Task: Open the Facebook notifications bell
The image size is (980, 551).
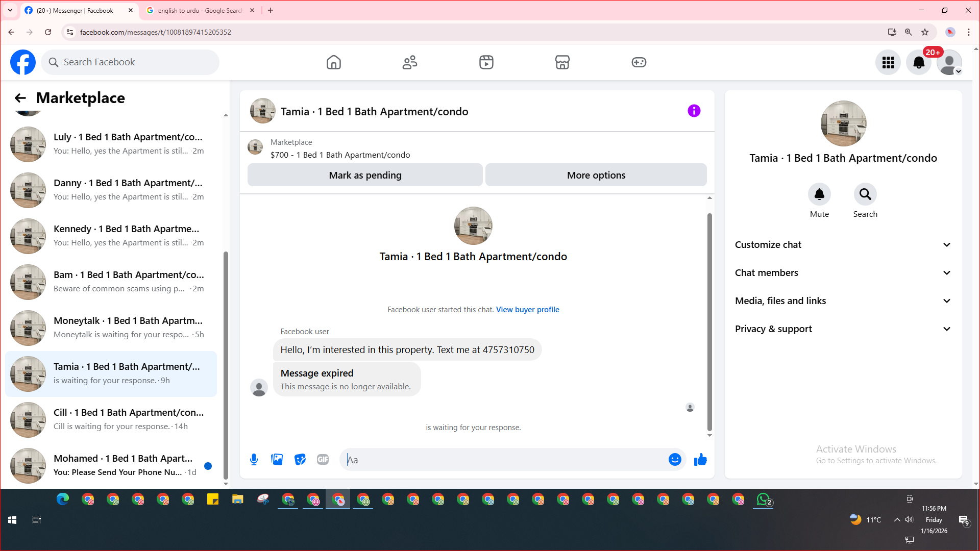Action: 918,62
